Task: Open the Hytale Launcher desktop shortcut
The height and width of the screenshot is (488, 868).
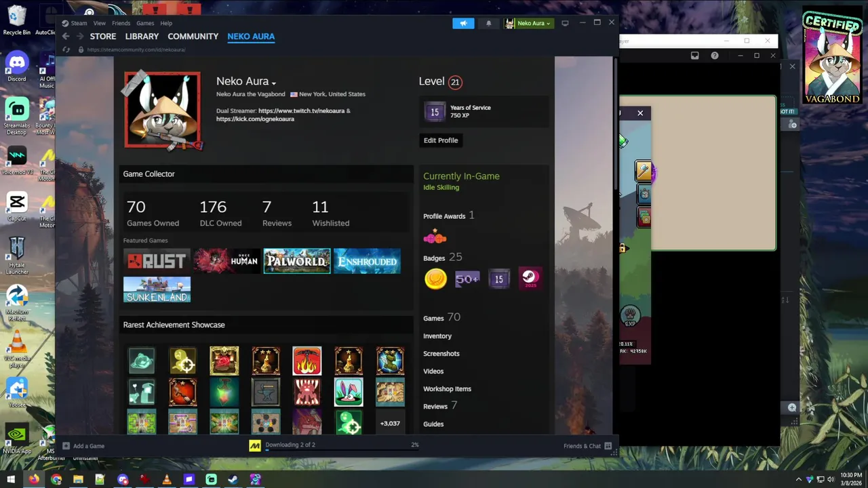Action: [x=17, y=256]
